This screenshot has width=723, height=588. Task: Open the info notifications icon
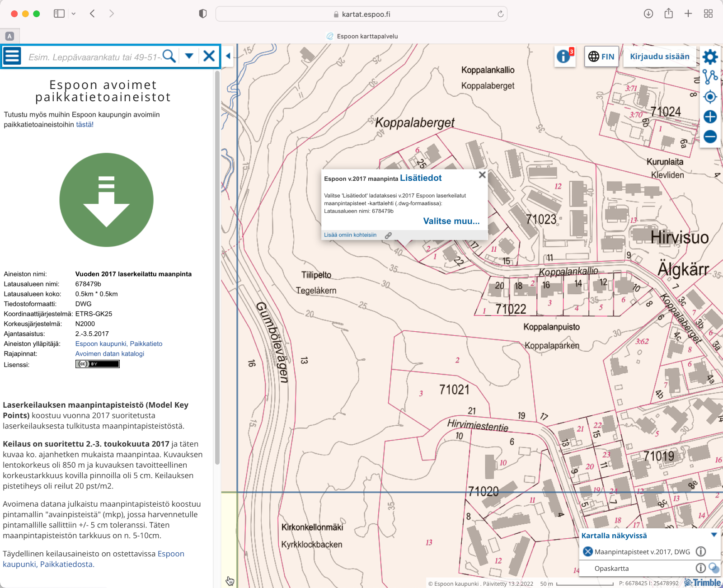[x=563, y=56]
